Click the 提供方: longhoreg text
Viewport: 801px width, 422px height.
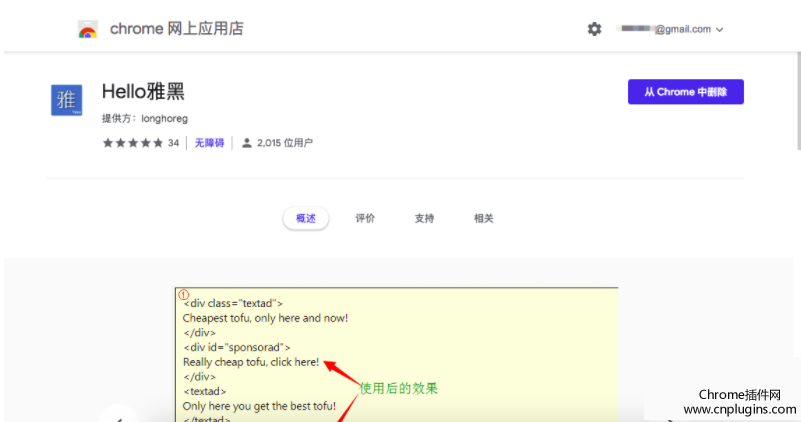coord(145,119)
